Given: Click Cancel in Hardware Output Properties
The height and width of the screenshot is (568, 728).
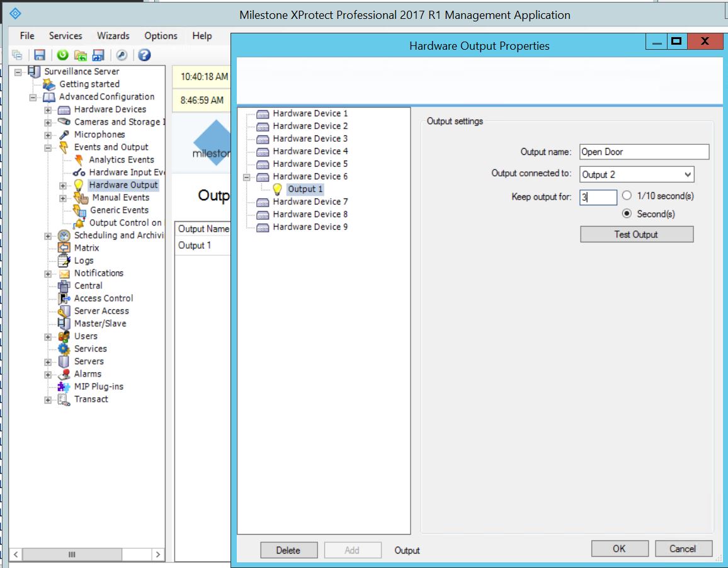Looking at the screenshot, I should pyautogui.click(x=683, y=548).
